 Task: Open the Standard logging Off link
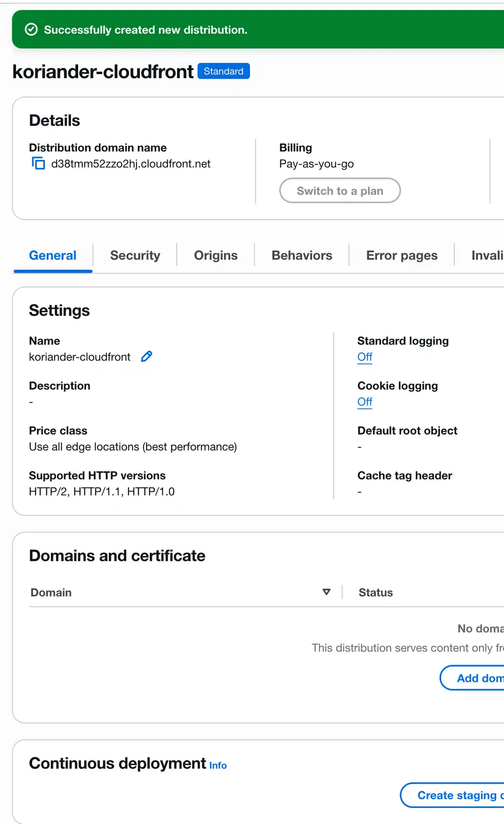(365, 357)
